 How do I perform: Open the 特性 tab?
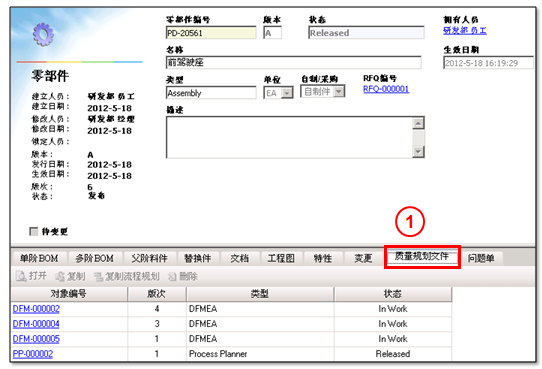click(323, 258)
